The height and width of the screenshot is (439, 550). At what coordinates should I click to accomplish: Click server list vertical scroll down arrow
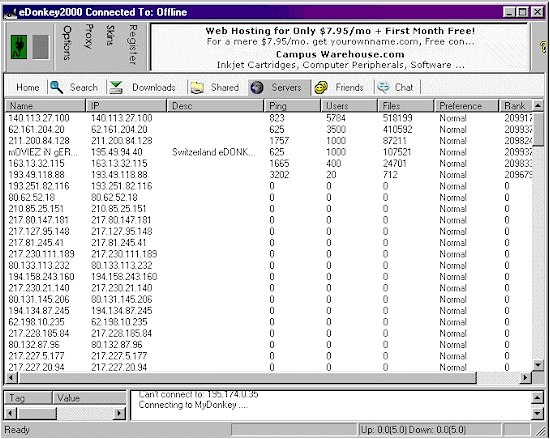(538, 365)
